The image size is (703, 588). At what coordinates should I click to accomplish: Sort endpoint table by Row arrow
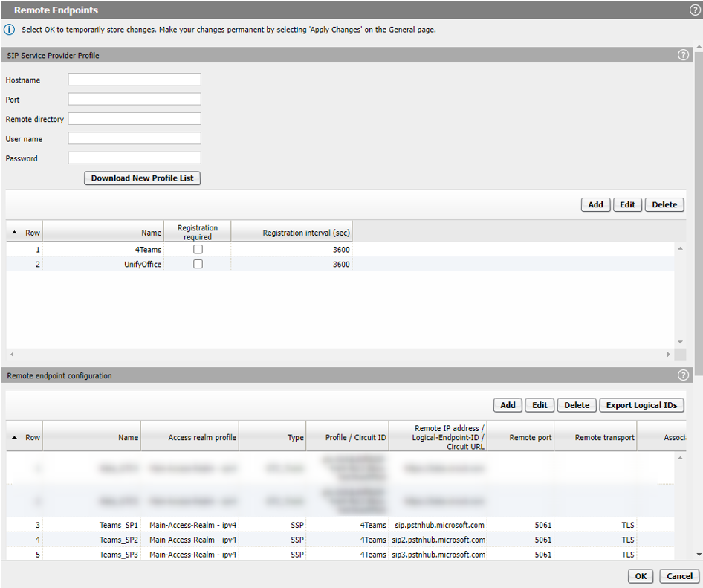(x=14, y=437)
